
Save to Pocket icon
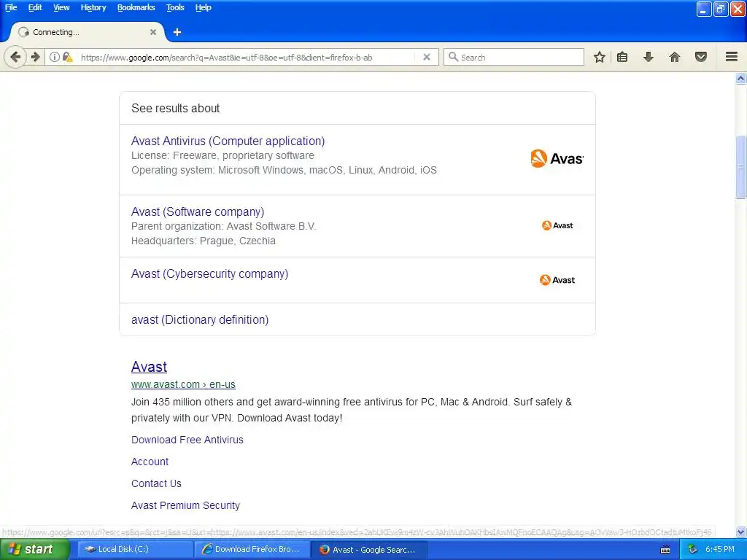[x=701, y=57]
